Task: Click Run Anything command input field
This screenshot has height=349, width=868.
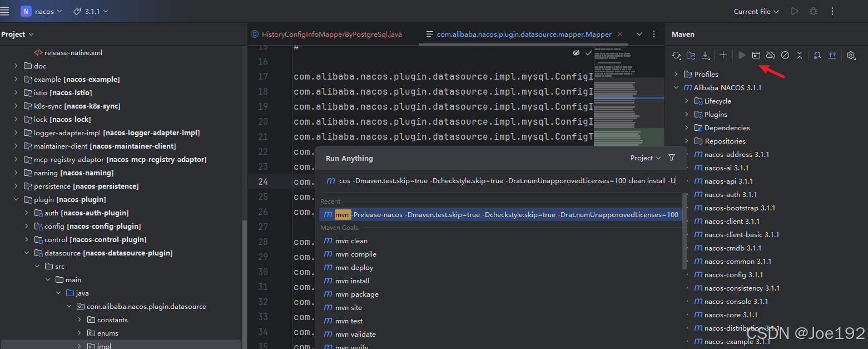Action: click(x=500, y=181)
